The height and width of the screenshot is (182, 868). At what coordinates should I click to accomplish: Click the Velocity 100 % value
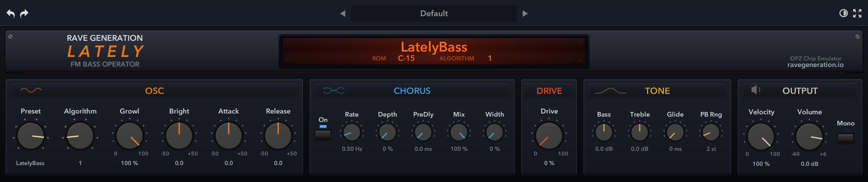pos(761,164)
